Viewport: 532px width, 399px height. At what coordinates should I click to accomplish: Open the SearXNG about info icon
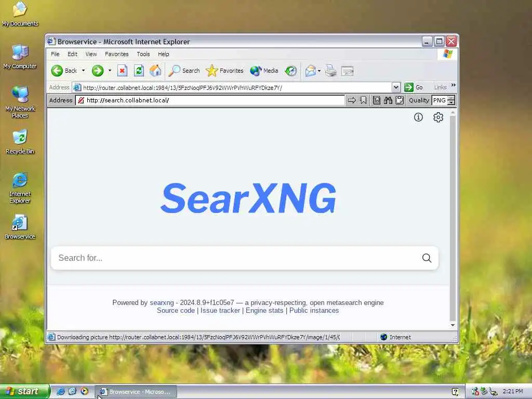click(418, 117)
